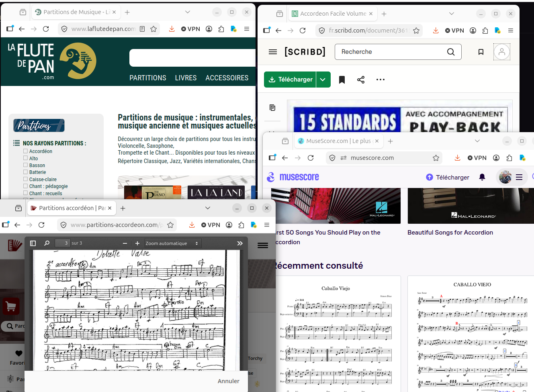Reload the musescore.com page
The height and width of the screenshot is (392, 534).
tap(311, 158)
